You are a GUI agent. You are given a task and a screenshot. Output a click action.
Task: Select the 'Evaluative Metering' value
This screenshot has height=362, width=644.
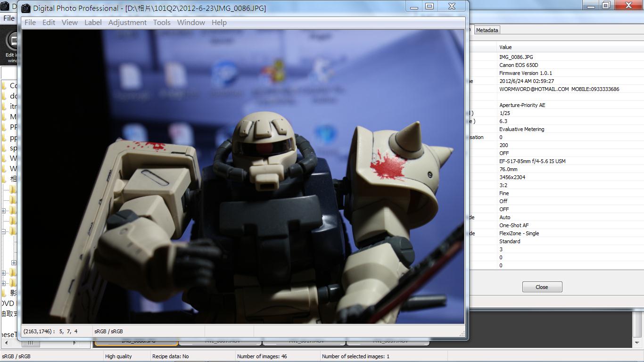[x=522, y=129]
